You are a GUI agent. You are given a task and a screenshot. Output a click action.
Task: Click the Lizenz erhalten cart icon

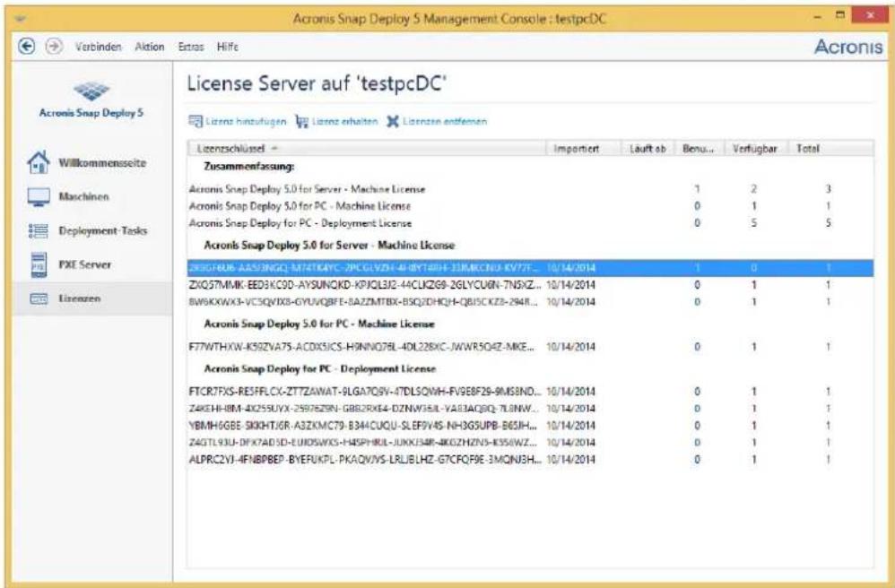click(x=302, y=122)
